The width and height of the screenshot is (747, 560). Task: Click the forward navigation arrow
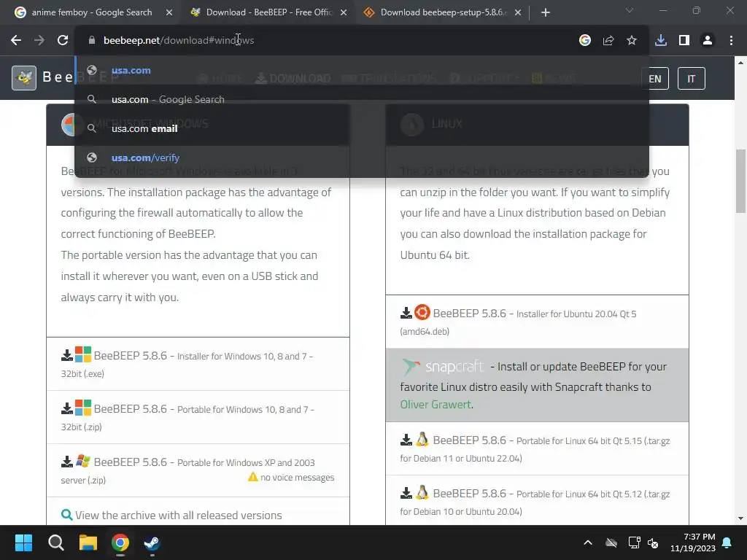[39, 41]
